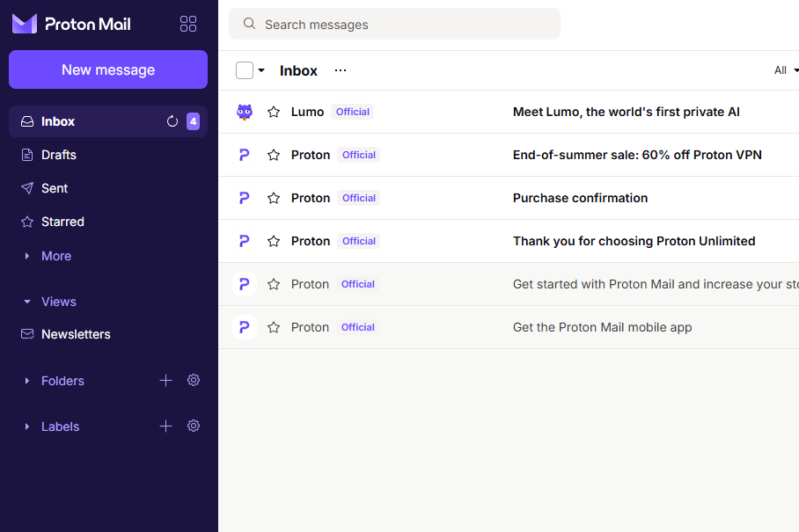Viewport: 799px width, 532px height.
Task: Click the Proton Mail logo
Action: (71, 24)
